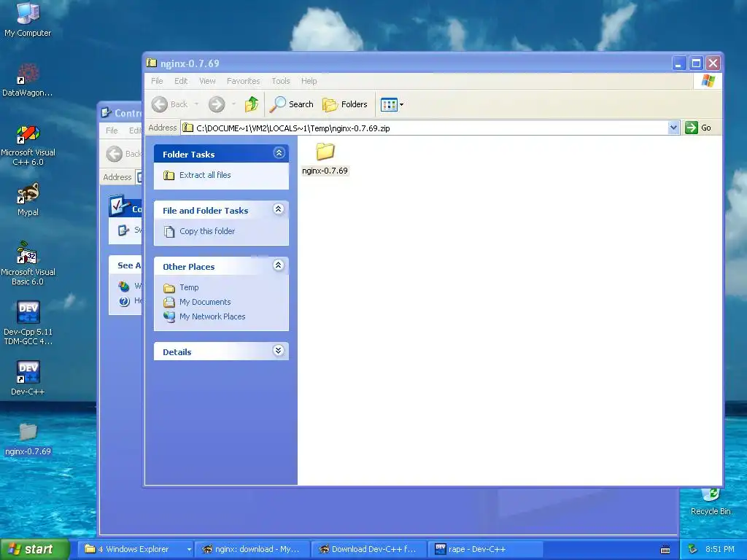This screenshot has width=747, height=560.
Task: Click the Up folder toolbar icon
Action: coord(252,104)
